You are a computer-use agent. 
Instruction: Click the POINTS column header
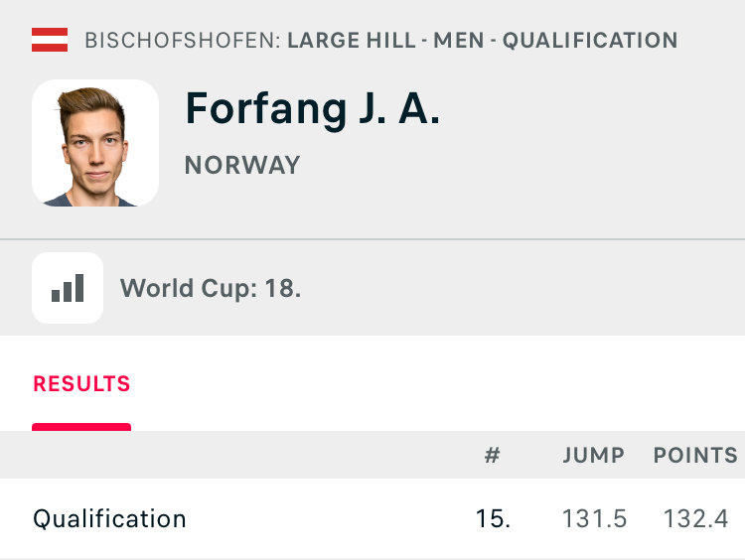pyautogui.click(x=695, y=456)
